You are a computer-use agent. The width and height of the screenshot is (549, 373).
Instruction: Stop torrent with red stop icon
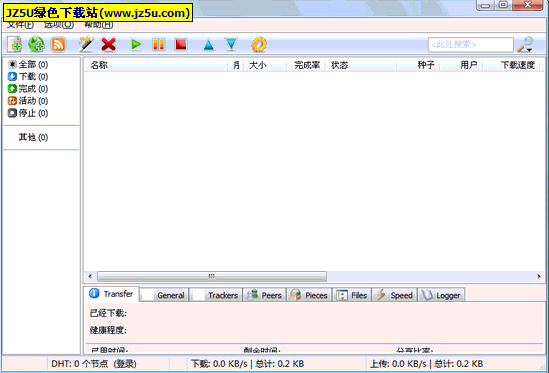181,44
